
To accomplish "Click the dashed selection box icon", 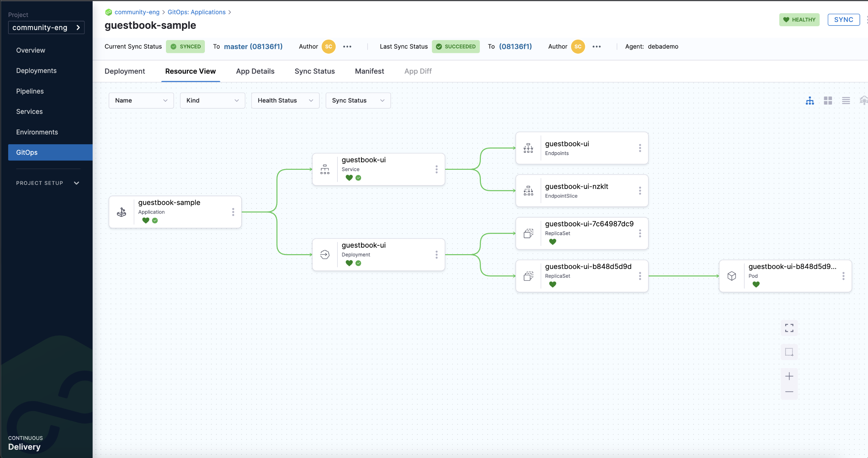I will coord(789,352).
